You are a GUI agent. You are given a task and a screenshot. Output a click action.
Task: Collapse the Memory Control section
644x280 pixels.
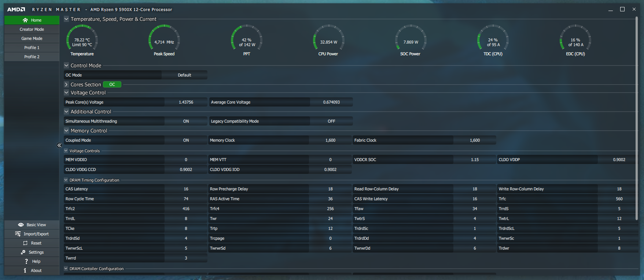[x=66, y=131]
